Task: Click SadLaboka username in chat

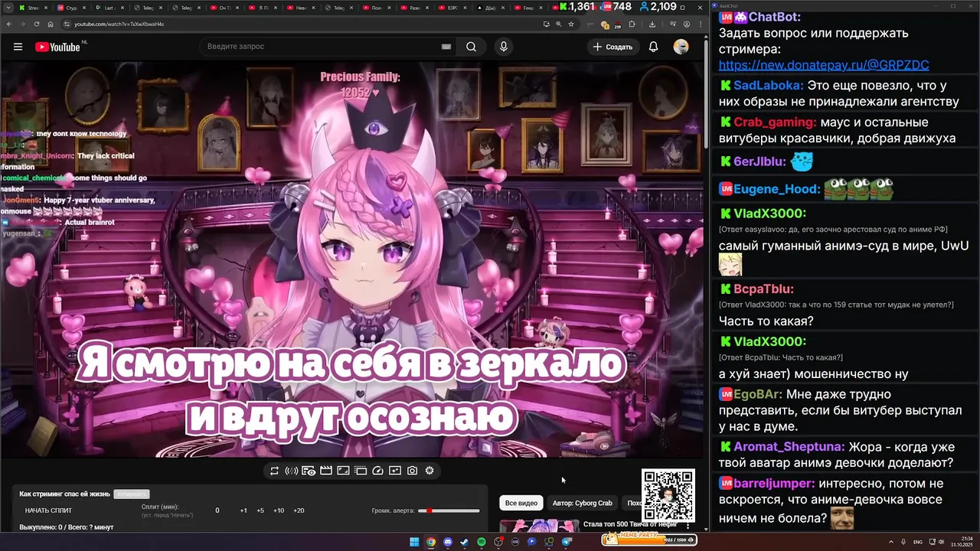Action: (768, 86)
